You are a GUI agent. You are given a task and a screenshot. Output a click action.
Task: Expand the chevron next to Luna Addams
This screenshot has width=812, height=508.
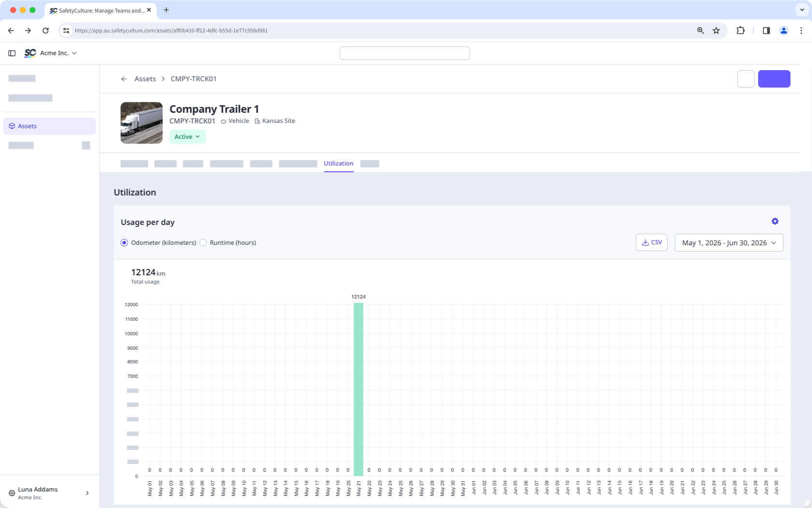point(87,493)
